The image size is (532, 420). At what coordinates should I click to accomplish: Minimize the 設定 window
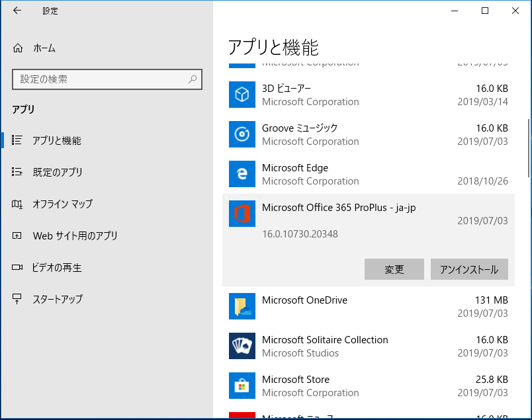(x=455, y=11)
